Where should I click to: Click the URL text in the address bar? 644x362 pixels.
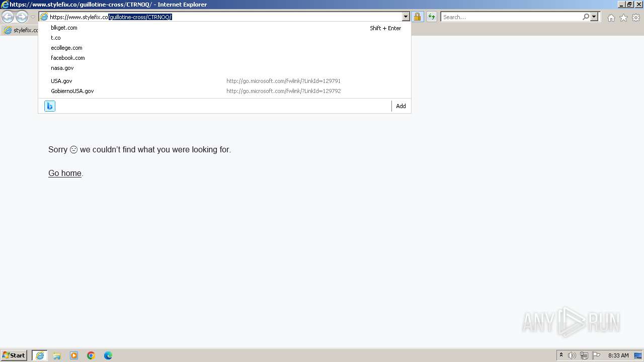(x=111, y=17)
